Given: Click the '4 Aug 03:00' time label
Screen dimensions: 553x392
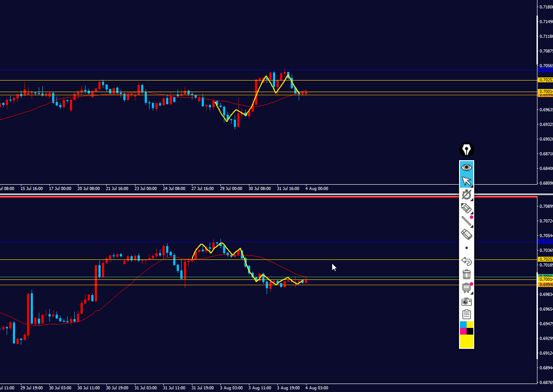Looking at the screenshot, I should [x=317, y=388].
